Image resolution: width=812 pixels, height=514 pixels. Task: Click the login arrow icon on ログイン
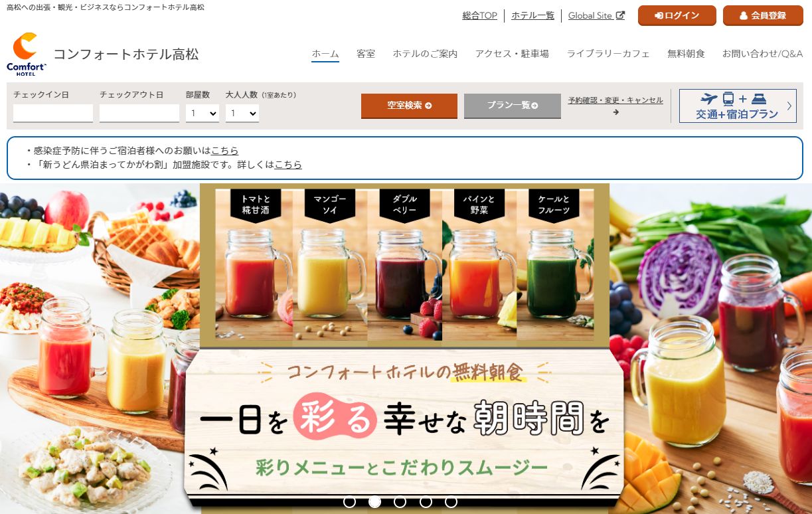point(659,15)
